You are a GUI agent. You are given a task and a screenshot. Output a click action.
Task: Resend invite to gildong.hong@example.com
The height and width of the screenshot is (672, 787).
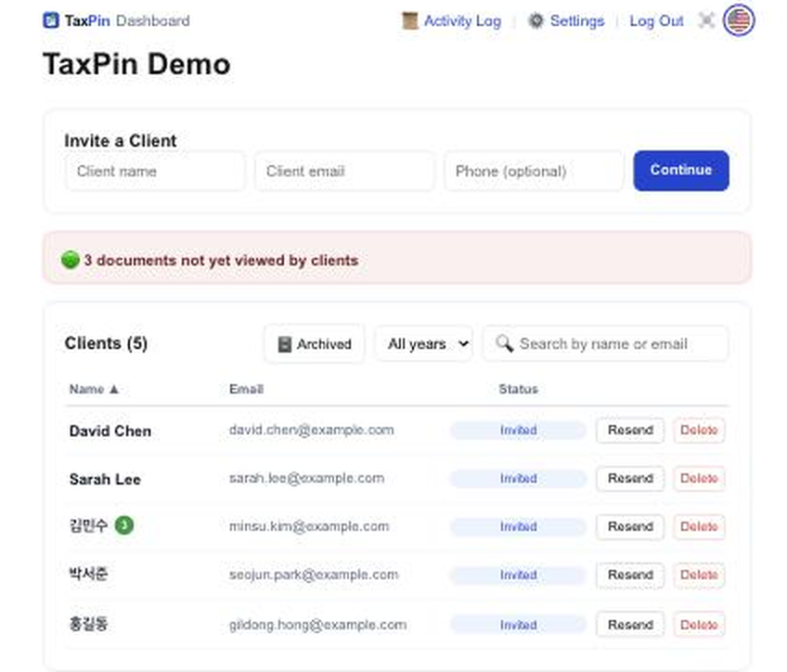630,625
